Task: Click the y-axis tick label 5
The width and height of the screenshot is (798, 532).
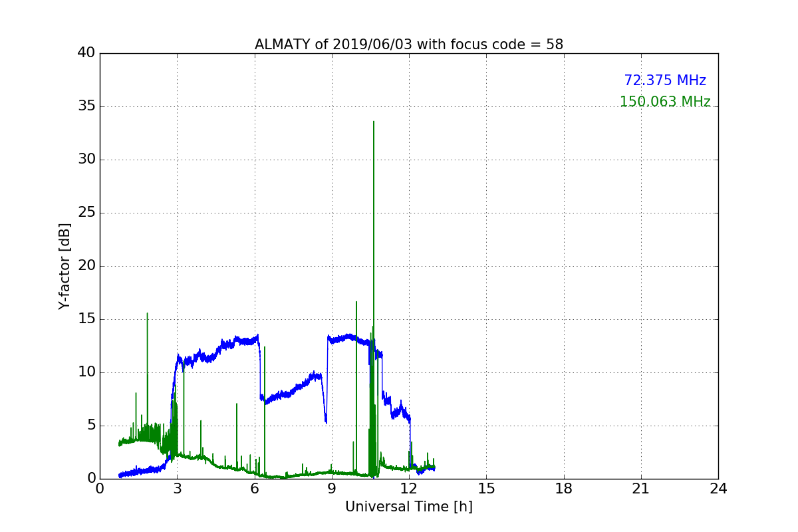Action: point(91,426)
